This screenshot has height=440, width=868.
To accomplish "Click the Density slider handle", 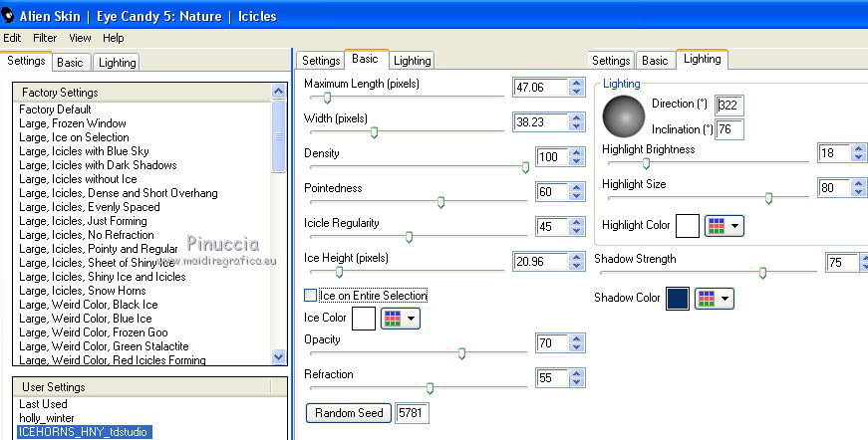I will click(525, 167).
